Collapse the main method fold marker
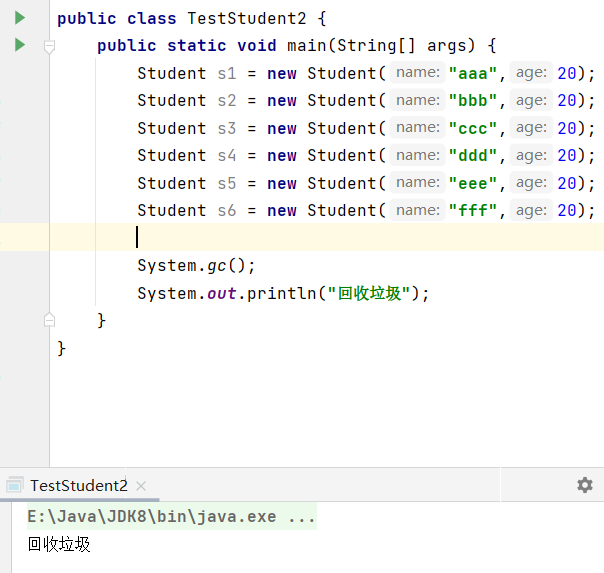This screenshot has width=604, height=573. click(x=49, y=46)
